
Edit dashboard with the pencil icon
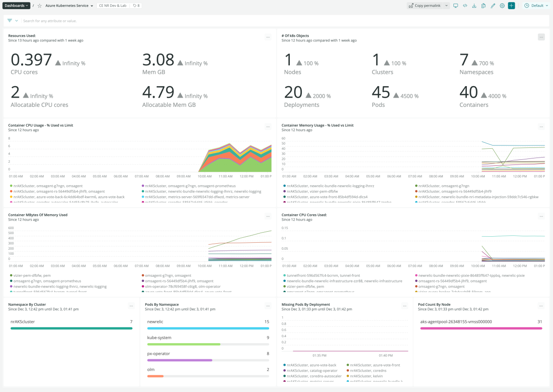tap(493, 6)
